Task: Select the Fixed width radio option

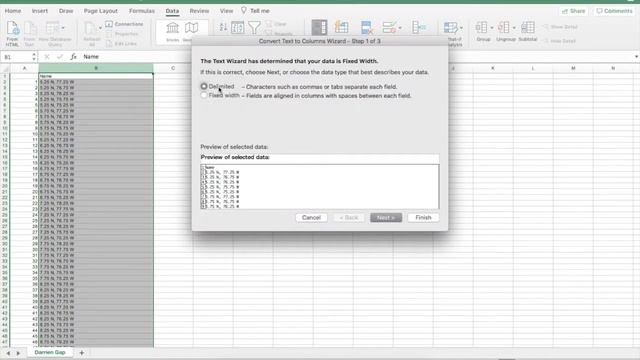Action: click(204, 95)
